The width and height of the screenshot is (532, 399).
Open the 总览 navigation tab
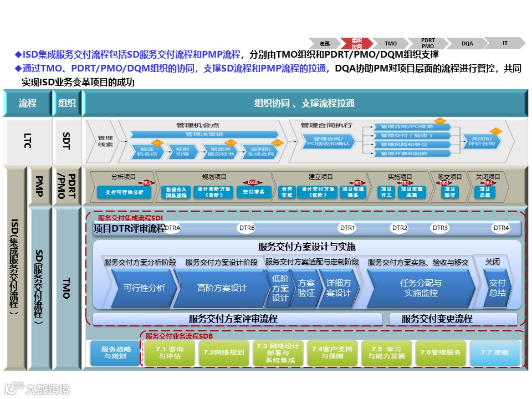[324, 43]
